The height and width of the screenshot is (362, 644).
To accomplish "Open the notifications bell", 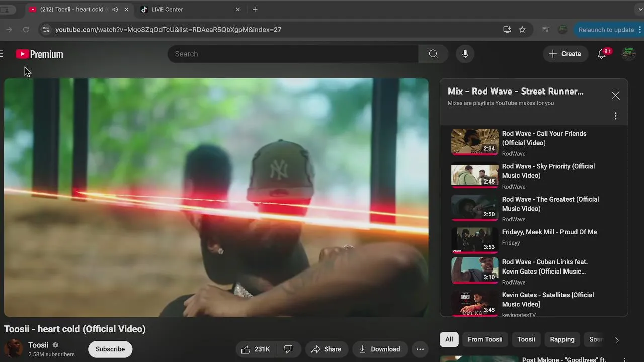I will click(x=602, y=54).
